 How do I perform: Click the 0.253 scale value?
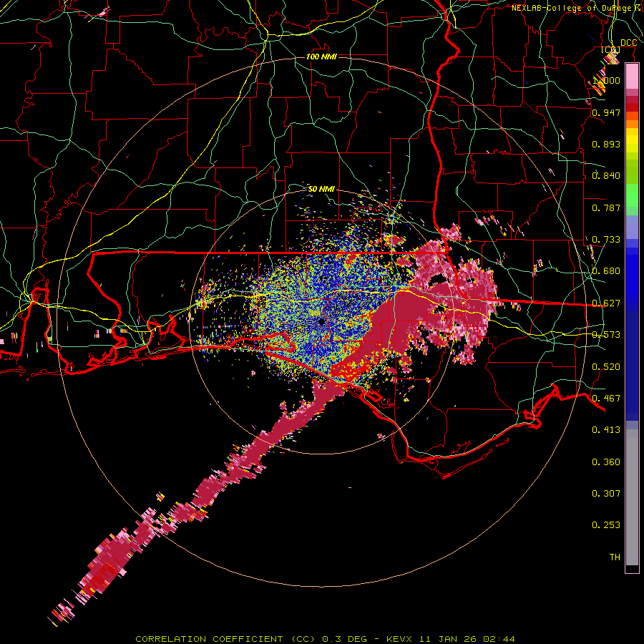(x=606, y=525)
